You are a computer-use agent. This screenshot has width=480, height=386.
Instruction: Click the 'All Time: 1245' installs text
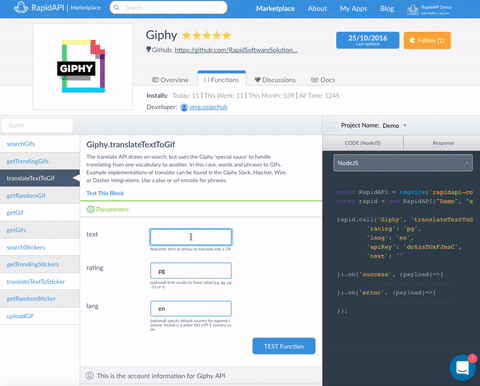pyautogui.click(x=319, y=96)
